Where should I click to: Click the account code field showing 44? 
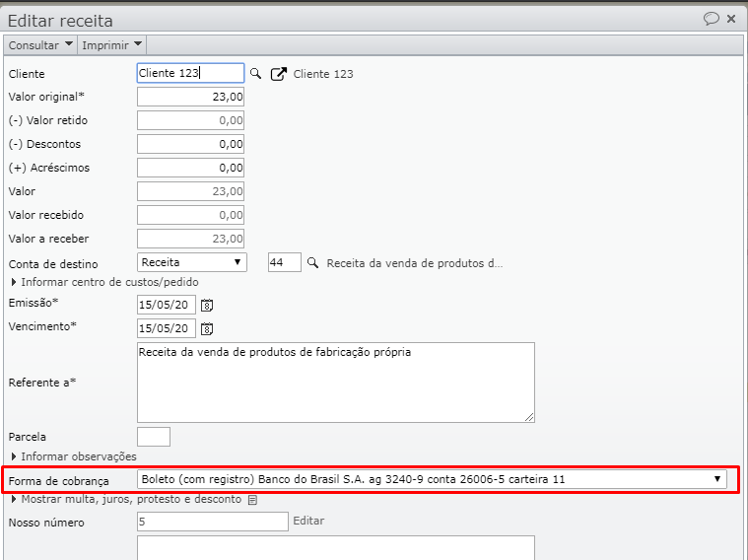[x=284, y=262]
